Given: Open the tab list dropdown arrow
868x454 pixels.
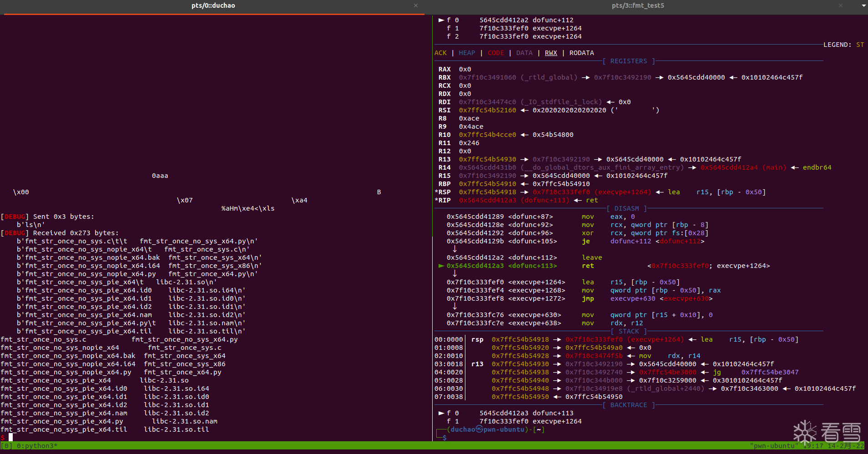Looking at the screenshot, I should tap(863, 5).
